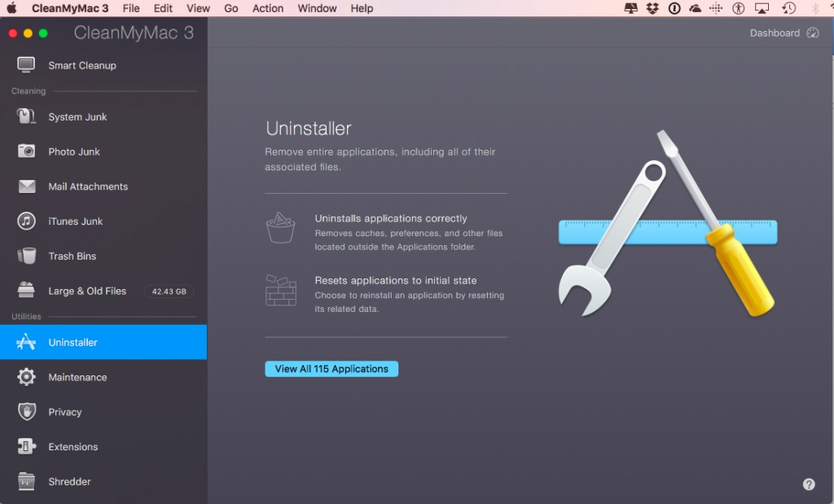Open Privacy via its shield icon
834x504 pixels.
coord(27,411)
